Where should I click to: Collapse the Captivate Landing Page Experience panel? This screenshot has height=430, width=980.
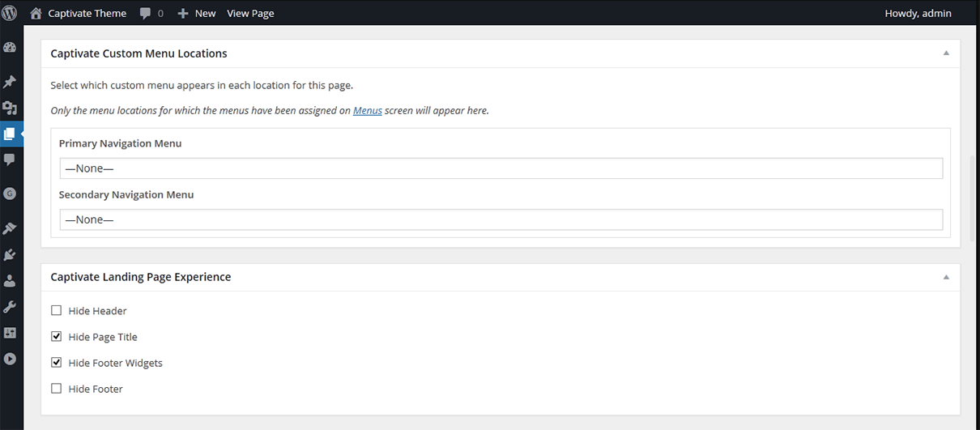click(946, 276)
